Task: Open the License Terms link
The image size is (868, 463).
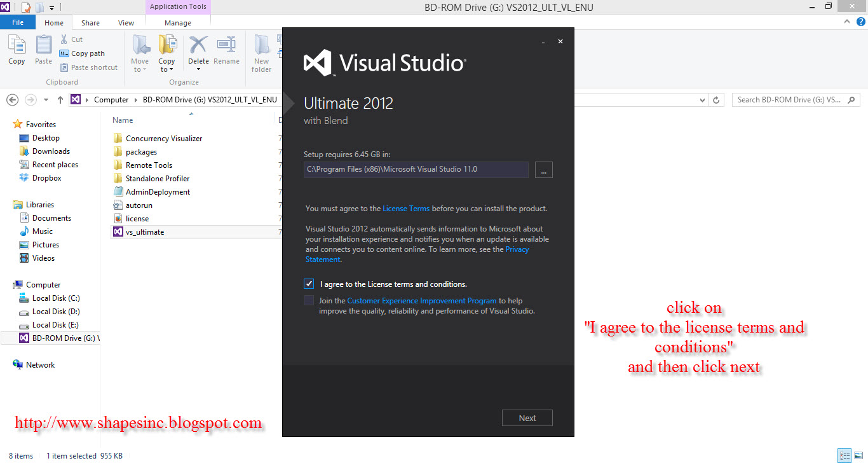Action: pyautogui.click(x=406, y=208)
